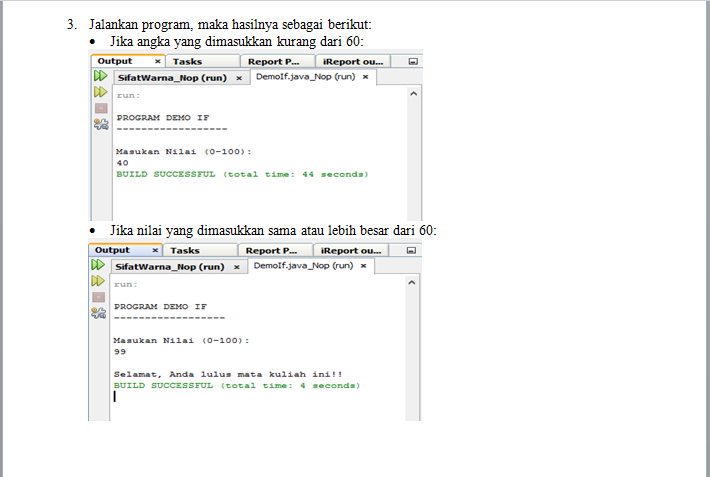Screen dimensions: 710x477
Task: Click Run icon in lower Output panel
Action: 98,265
